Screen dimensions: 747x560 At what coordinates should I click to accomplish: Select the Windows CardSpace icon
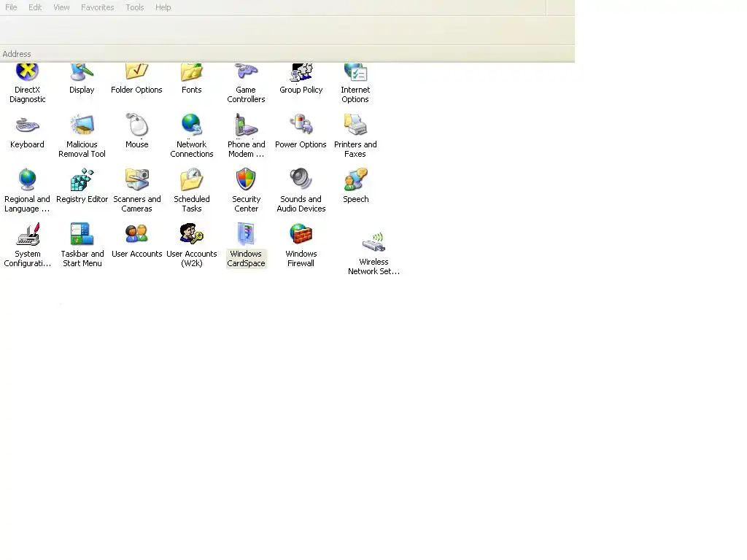tap(246, 235)
